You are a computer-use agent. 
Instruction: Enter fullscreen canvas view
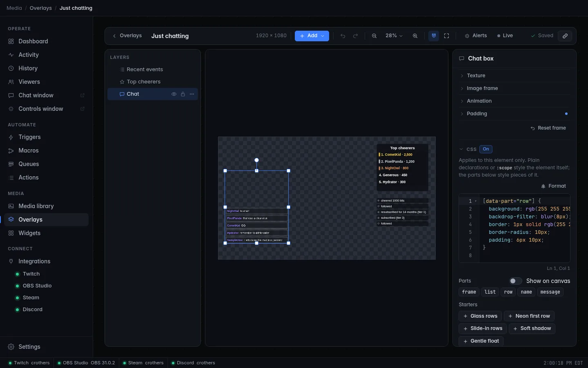click(x=447, y=36)
